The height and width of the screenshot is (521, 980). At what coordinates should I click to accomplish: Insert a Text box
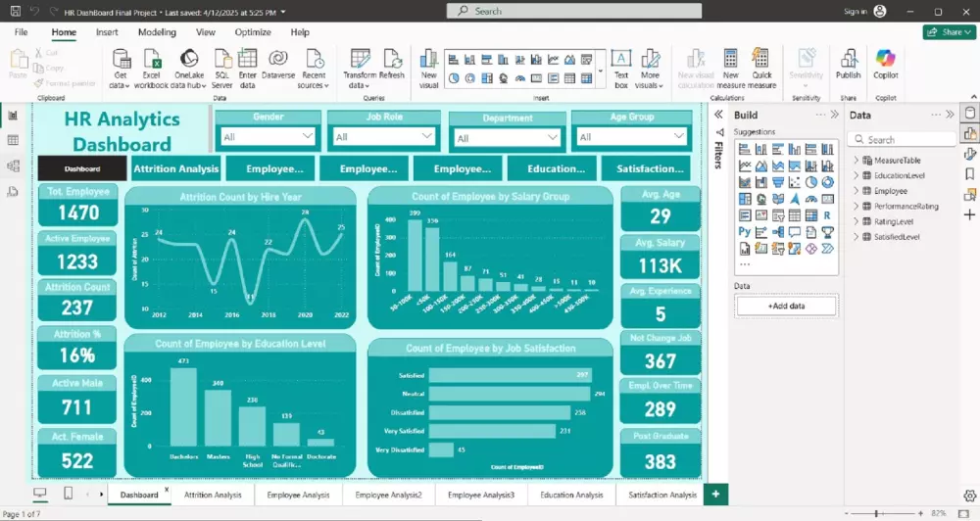click(x=620, y=69)
